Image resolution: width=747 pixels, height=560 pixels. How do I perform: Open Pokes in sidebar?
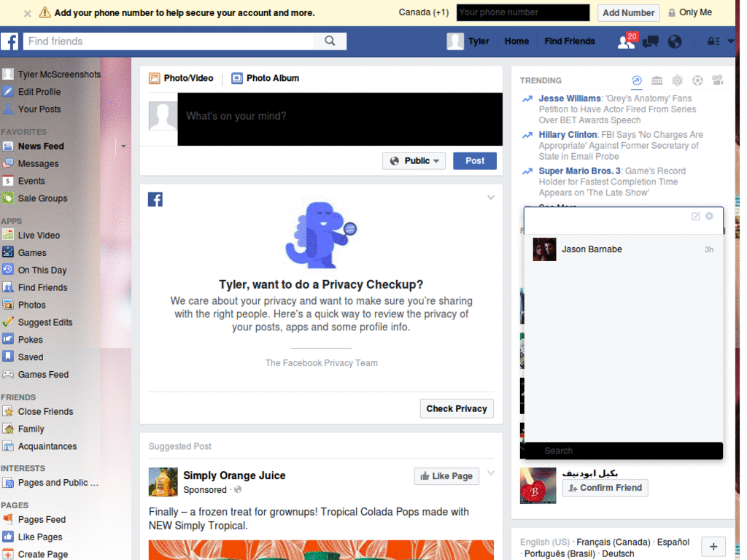(x=23, y=340)
